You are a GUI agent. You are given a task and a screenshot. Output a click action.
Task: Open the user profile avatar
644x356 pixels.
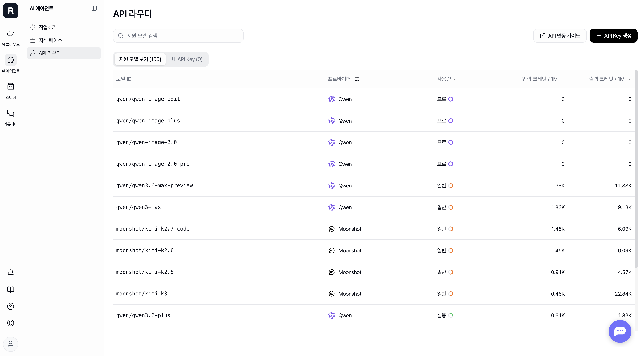[x=10, y=344]
